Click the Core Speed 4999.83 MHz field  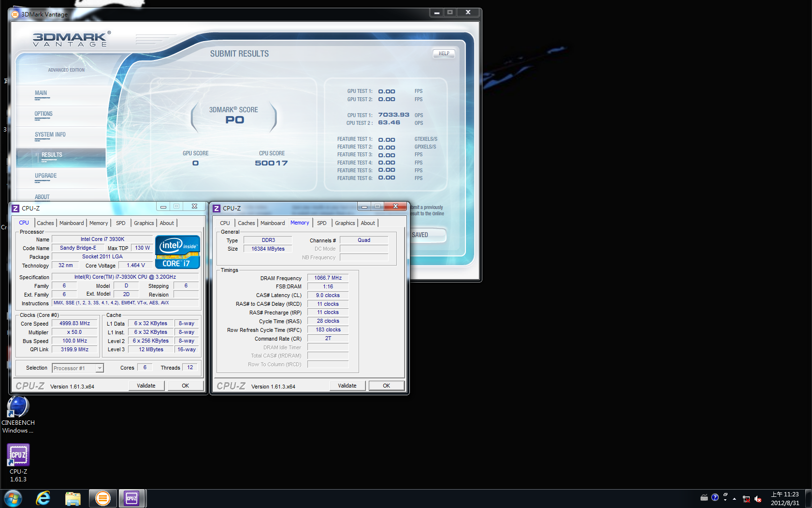[75, 324]
